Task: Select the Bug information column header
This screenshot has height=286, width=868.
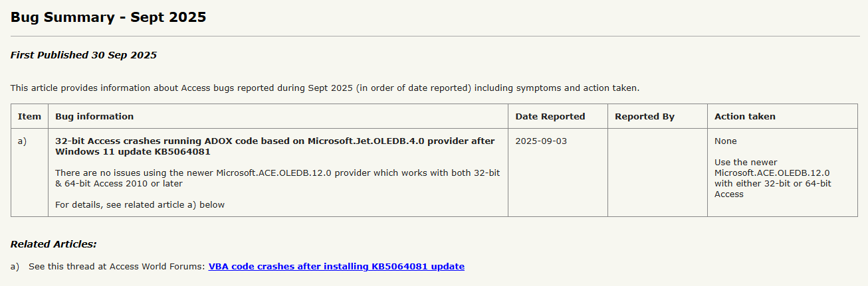Action: pyautogui.click(x=94, y=116)
